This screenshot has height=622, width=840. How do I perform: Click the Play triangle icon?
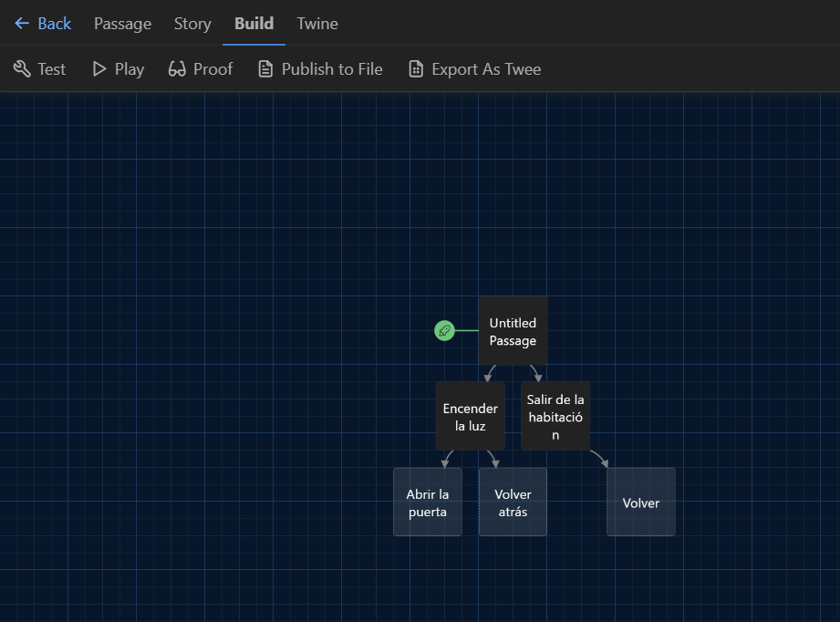99,69
